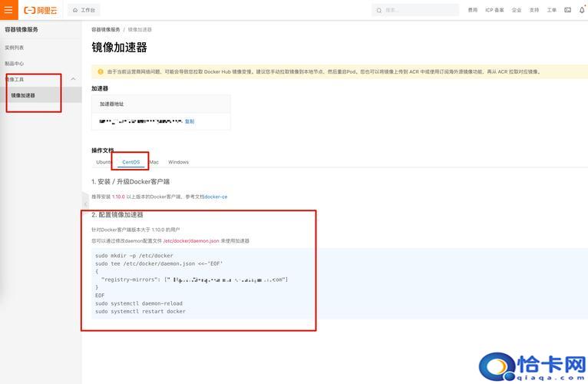Open the orange hamburger menu
The image size is (588, 384).
[8, 10]
